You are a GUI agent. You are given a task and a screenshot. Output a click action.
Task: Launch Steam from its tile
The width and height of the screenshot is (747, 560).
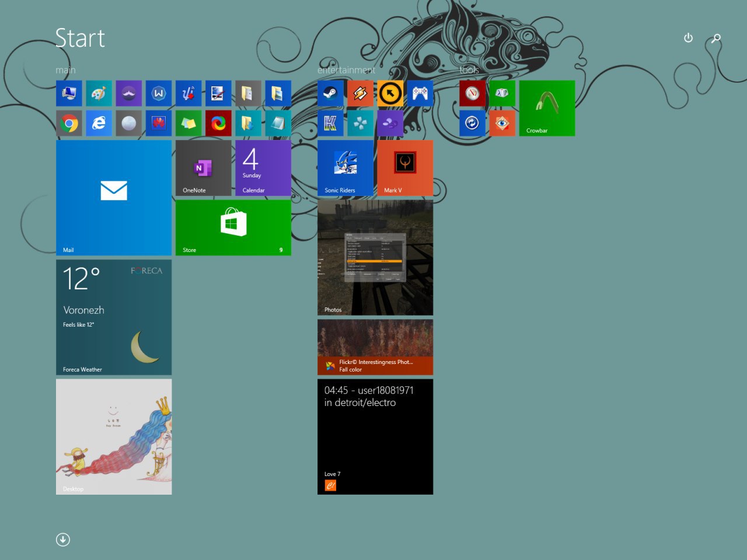330,93
